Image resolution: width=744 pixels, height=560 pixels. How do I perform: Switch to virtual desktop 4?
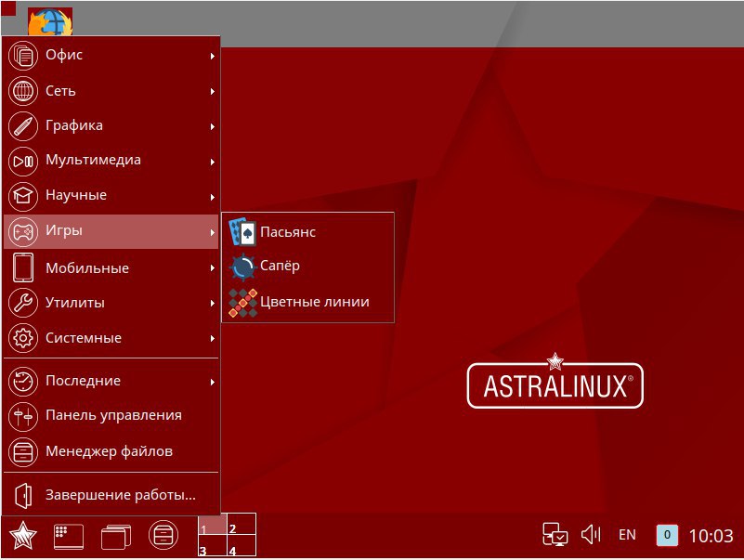coord(241,545)
